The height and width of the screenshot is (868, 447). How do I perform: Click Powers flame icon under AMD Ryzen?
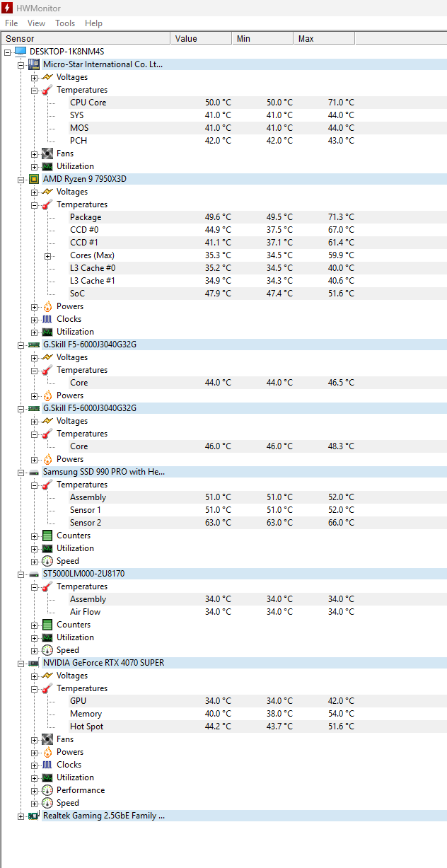coord(47,306)
